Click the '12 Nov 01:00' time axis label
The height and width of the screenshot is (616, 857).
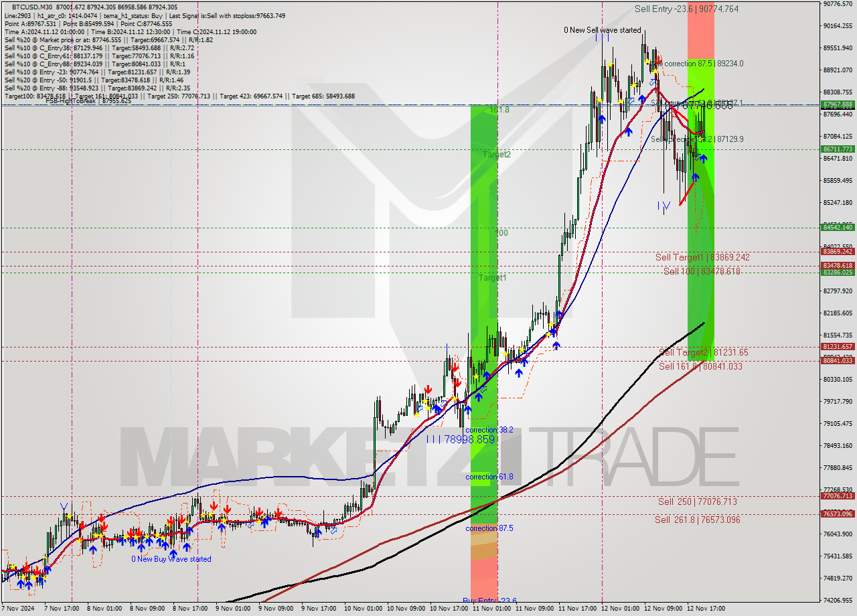tap(621, 610)
